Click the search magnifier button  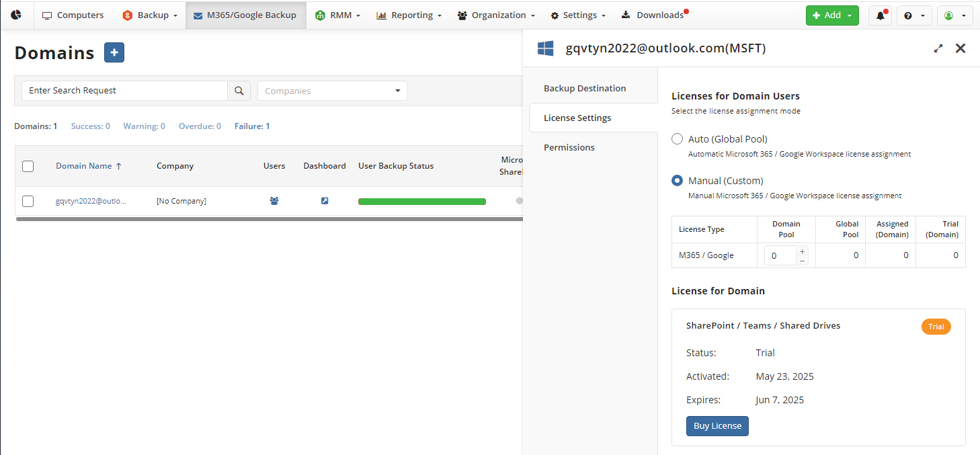[239, 91]
